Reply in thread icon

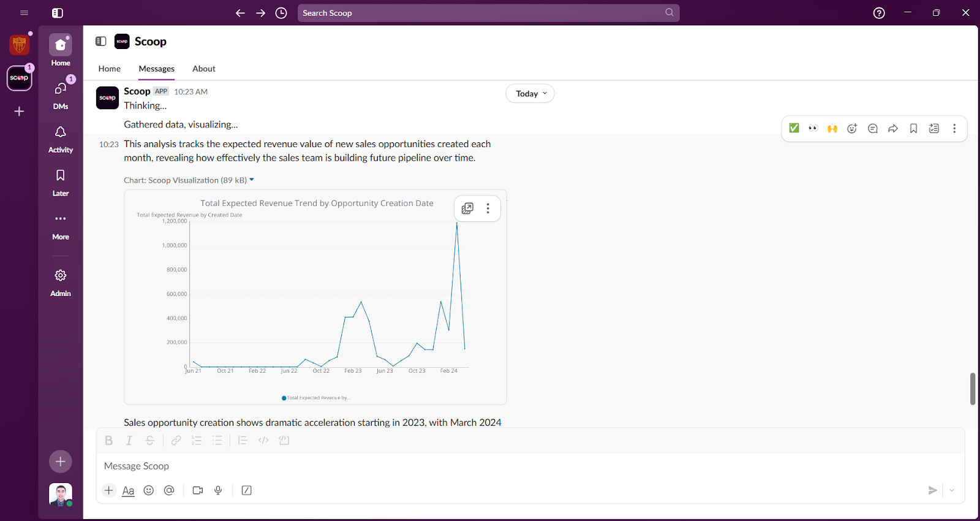click(x=873, y=128)
